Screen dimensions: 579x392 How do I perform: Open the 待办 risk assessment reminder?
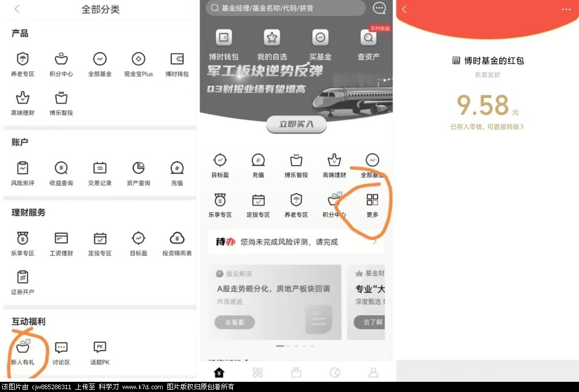[296, 242]
